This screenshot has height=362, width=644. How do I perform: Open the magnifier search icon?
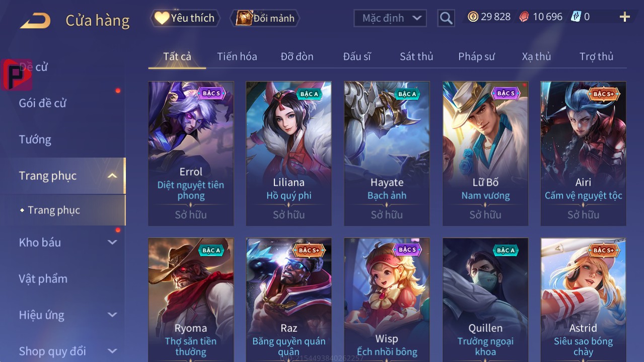pyautogui.click(x=446, y=18)
